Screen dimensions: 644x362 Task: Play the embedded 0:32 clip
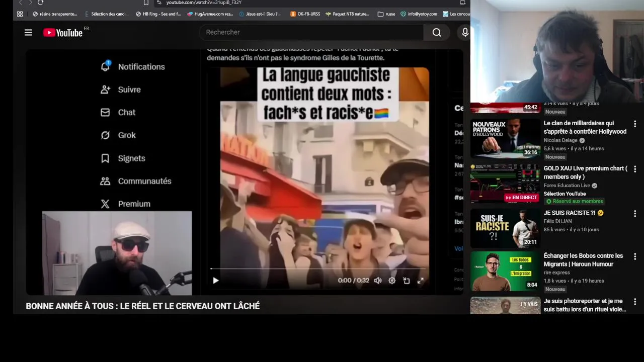coord(215,281)
